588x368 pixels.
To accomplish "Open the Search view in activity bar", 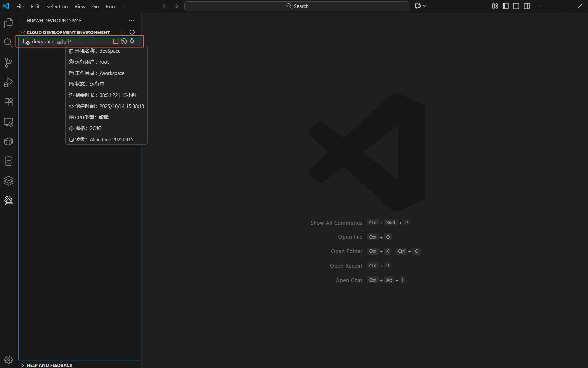I will click(x=9, y=43).
